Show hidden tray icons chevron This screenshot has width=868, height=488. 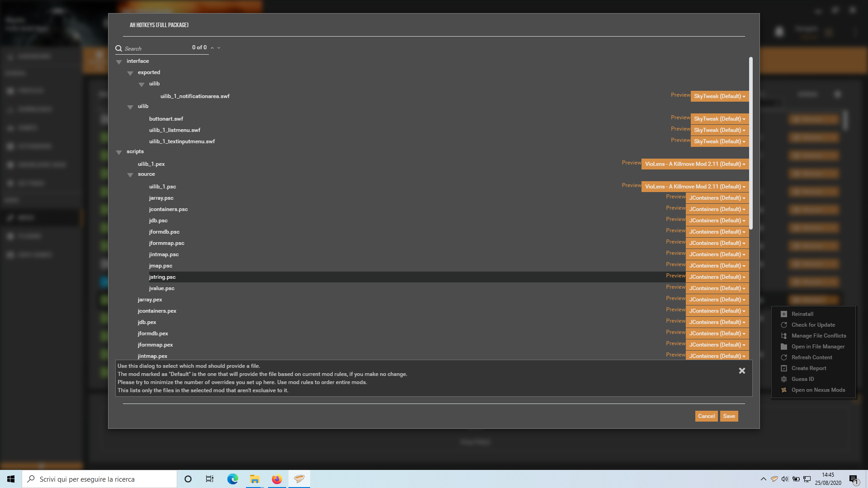click(x=764, y=479)
